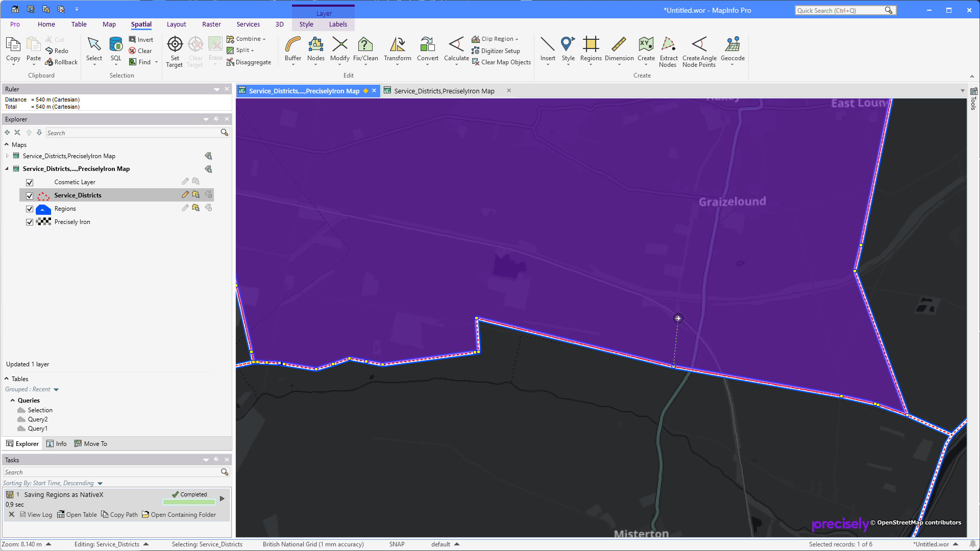Open Zoom dropdown in status bar
Screen dimensions: 980x551
(48, 544)
